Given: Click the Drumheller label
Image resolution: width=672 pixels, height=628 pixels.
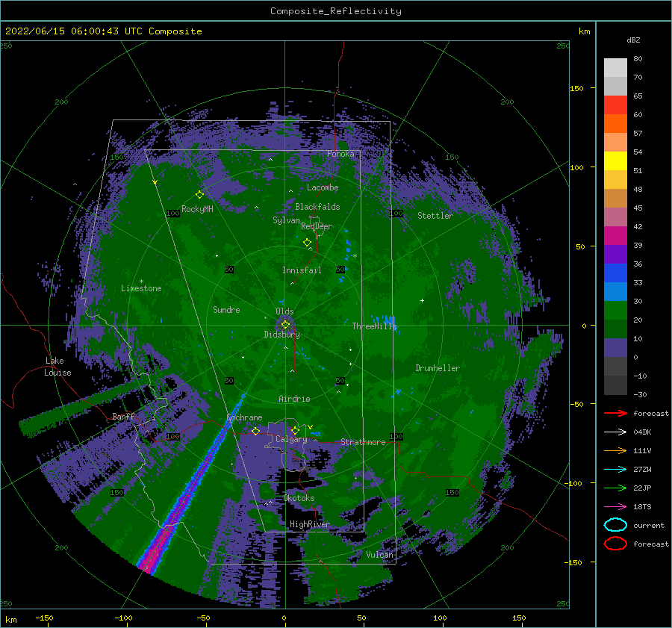Looking at the screenshot, I should 438,368.
